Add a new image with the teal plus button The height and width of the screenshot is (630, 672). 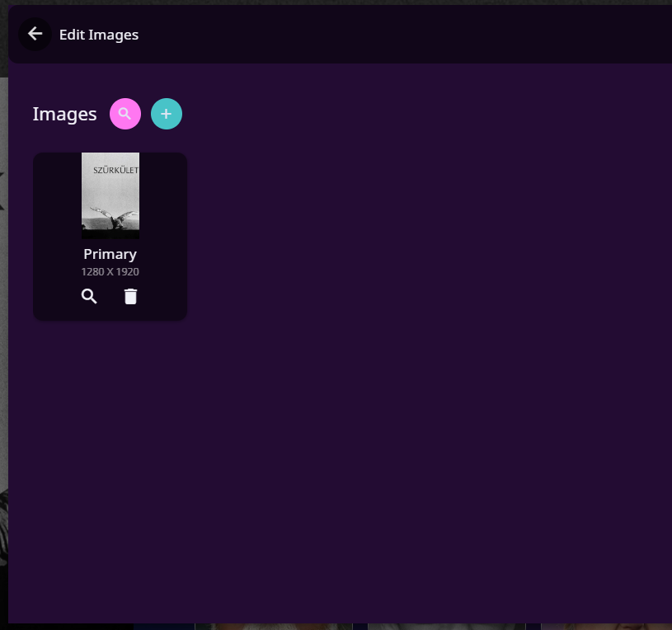click(x=167, y=114)
